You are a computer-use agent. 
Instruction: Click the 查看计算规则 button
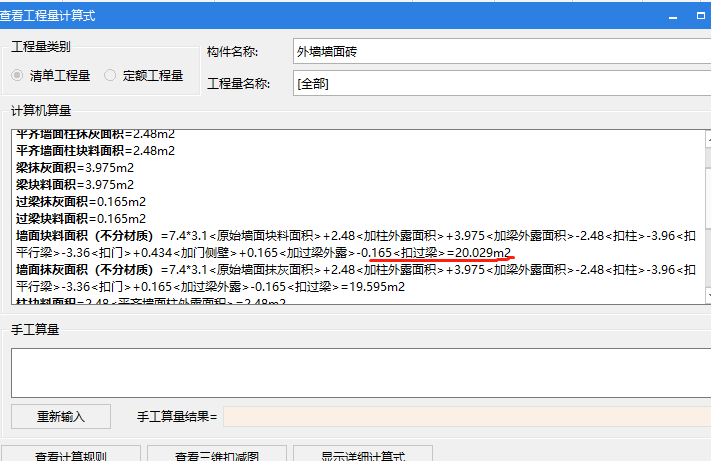[x=71, y=454]
